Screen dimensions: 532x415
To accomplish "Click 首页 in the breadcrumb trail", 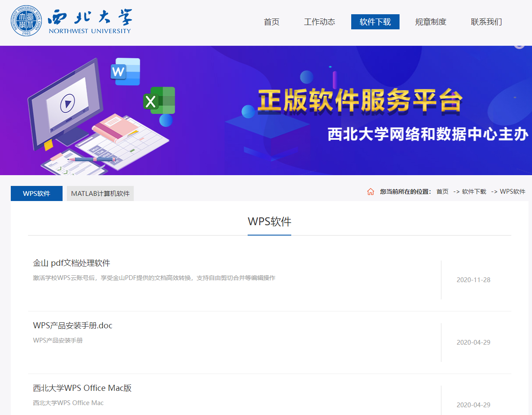I will coord(442,192).
